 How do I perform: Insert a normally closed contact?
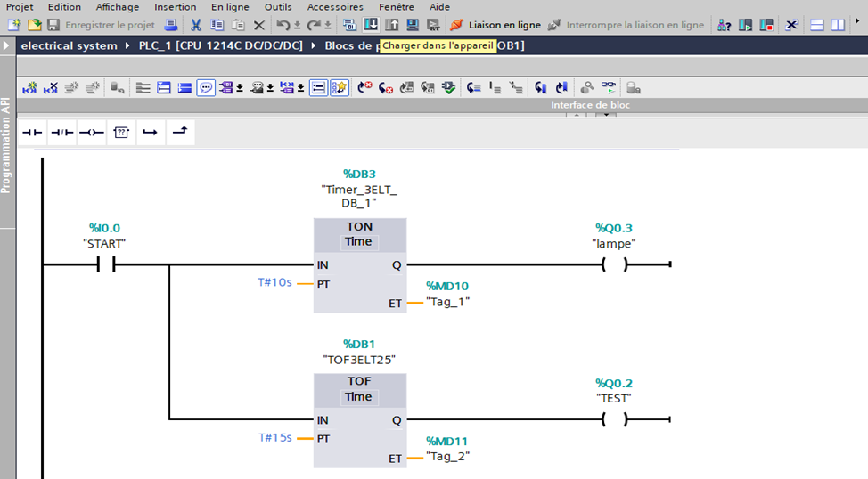(61, 133)
